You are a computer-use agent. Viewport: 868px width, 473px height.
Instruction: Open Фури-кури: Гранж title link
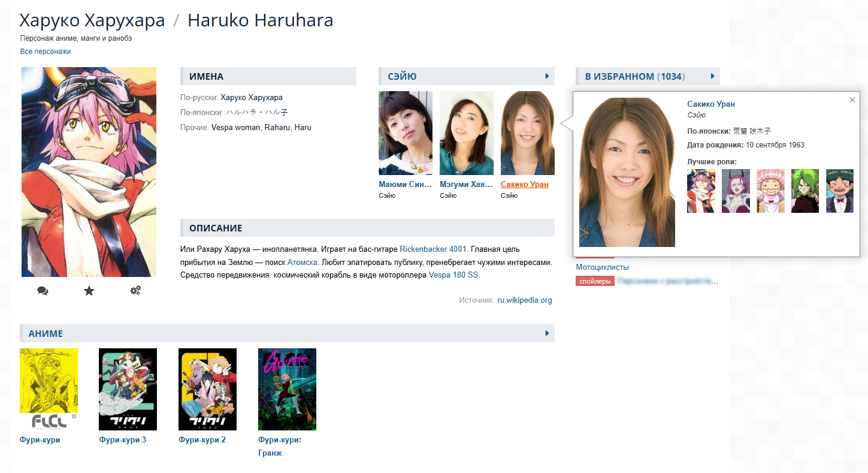point(280,447)
